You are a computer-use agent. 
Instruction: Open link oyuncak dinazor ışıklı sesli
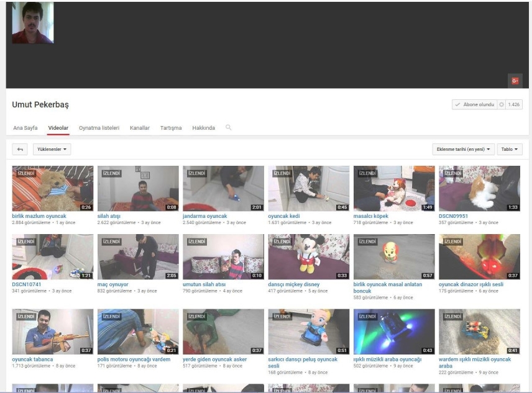471,284
